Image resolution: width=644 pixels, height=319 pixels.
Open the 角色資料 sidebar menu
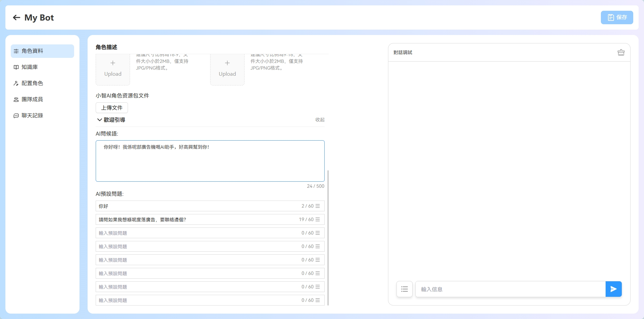(42, 51)
